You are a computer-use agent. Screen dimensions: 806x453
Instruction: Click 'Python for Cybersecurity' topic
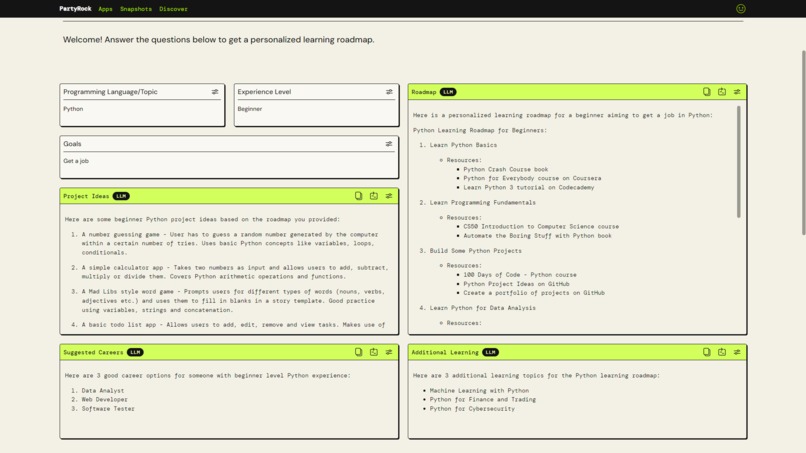(x=472, y=409)
